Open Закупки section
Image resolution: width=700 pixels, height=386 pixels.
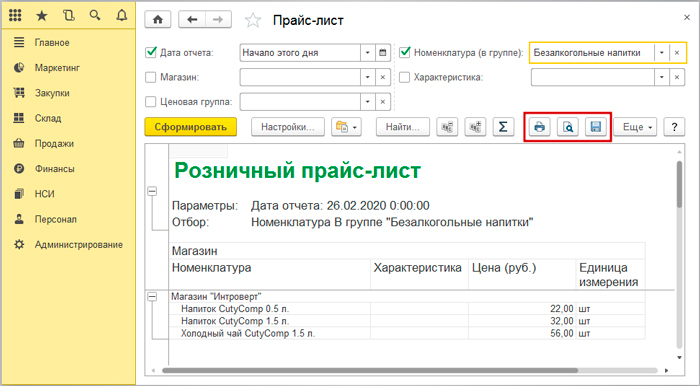coord(52,93)
